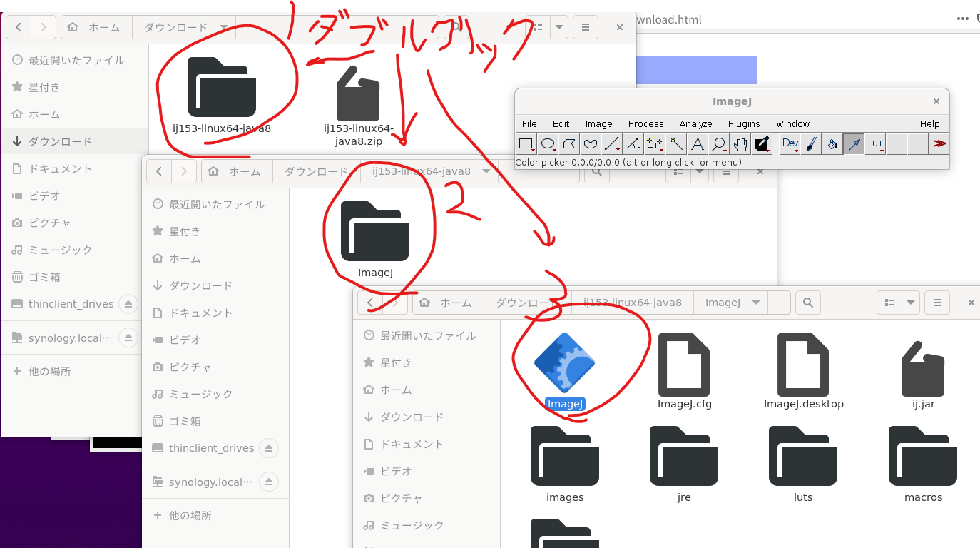Open the Edit menu in ImageJ
This screenshot has width=980, height=548.
(561, 123)
